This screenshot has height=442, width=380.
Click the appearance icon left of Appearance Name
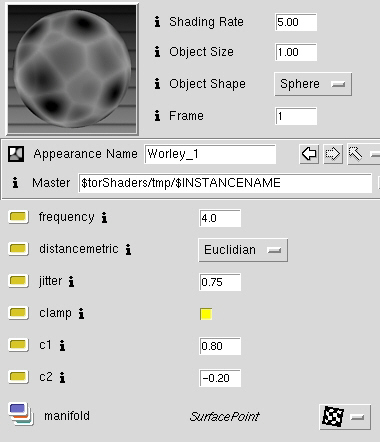pyautogui.click(x=16, y=154)
